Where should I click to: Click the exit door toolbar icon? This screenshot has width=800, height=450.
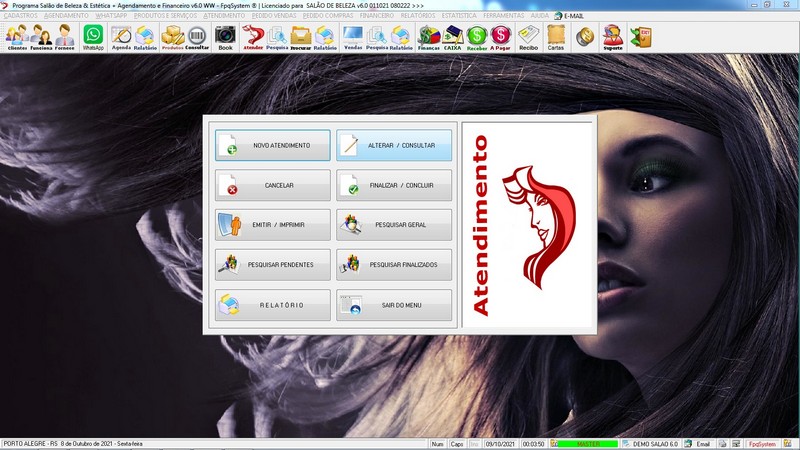click(x=640, y=37)
